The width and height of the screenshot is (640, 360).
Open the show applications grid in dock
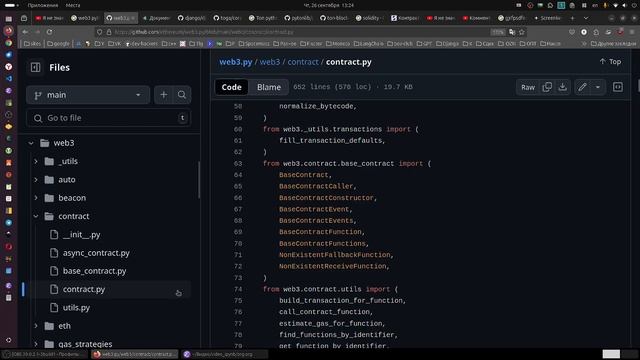click(x=9, y=340)
